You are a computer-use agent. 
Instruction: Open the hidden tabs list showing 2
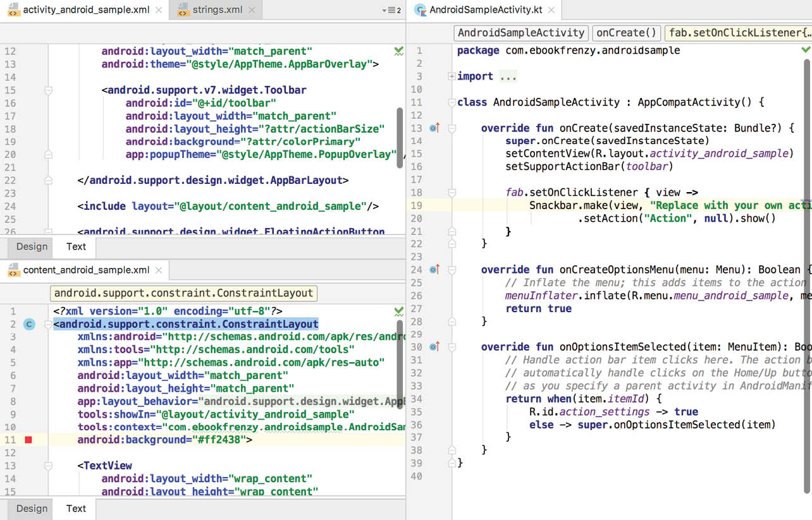pyautogui.click(x=392, y=10)
